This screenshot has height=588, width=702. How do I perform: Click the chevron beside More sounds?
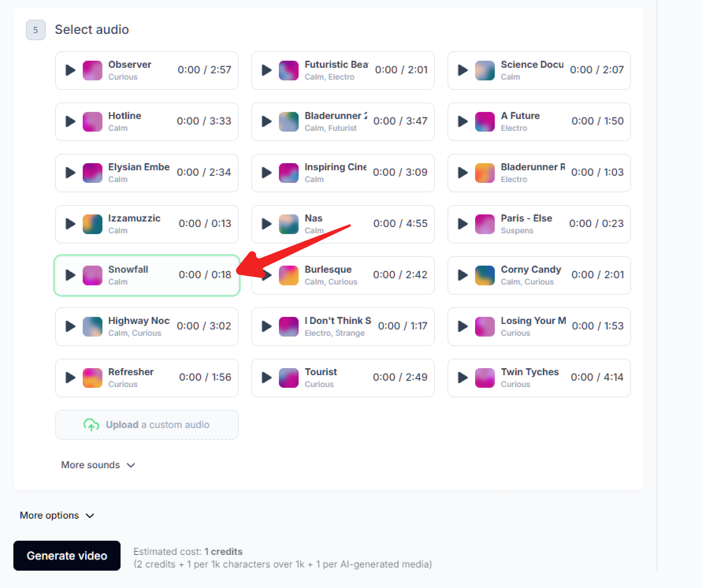click(x=131, y=465)
